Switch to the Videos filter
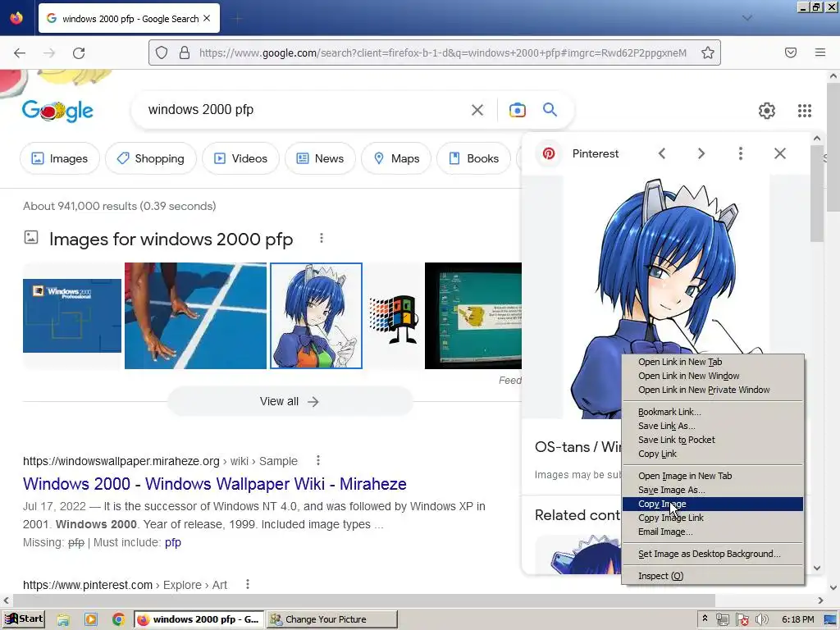This screenshot has width=840, height=630. (x=240, y=158)
